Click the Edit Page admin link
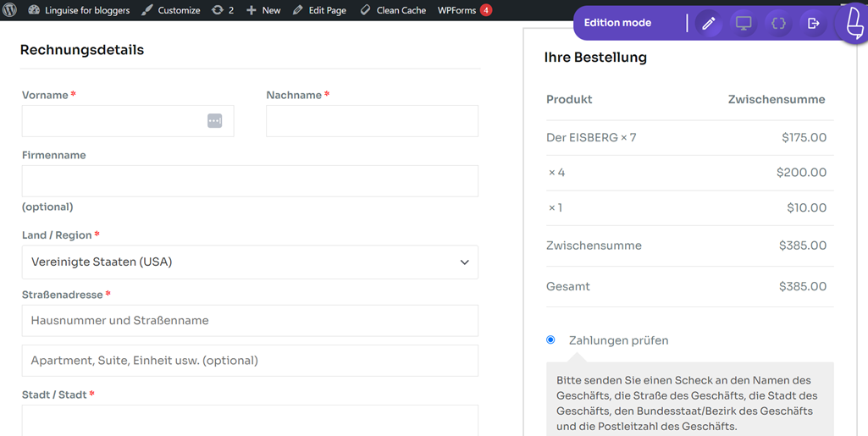 click(x=327, y=10)
